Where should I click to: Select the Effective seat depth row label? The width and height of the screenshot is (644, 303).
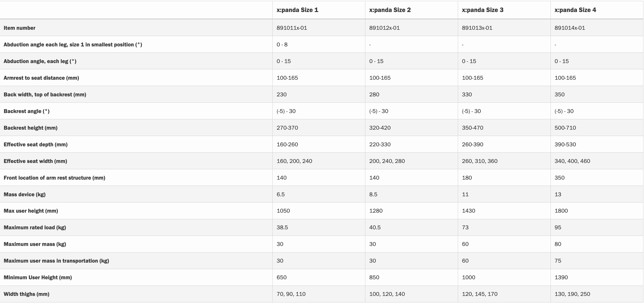click(35, 144)
